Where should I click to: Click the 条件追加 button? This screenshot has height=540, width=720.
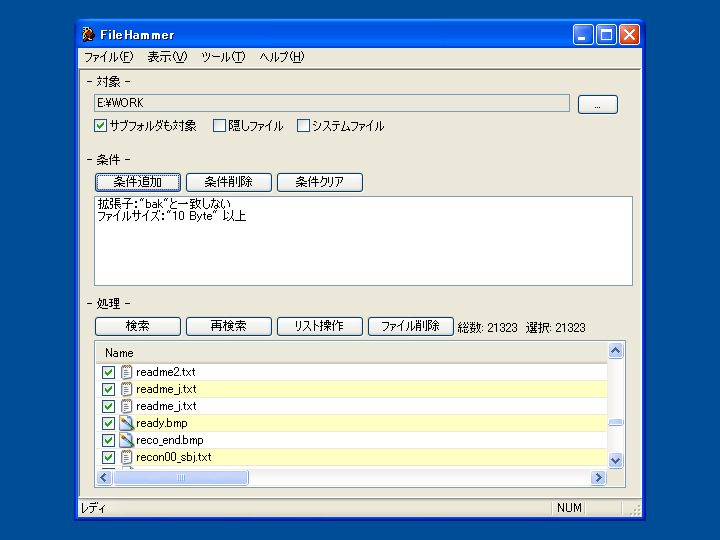(138, 182)
